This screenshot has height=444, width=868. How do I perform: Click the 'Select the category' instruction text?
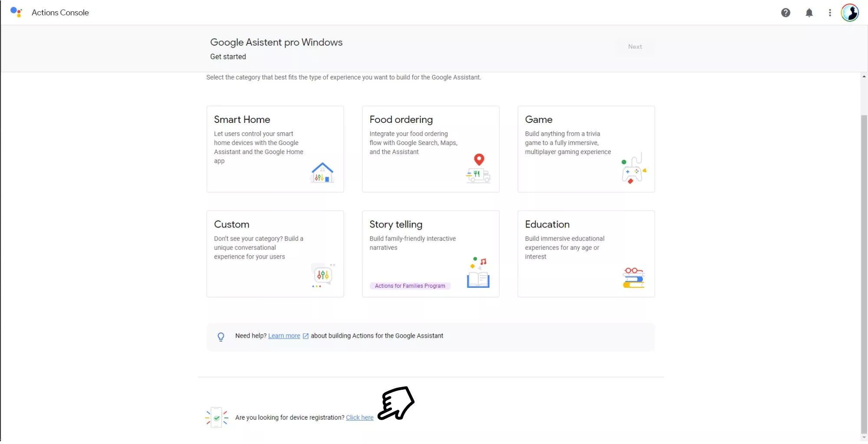(x=344, y=77)
